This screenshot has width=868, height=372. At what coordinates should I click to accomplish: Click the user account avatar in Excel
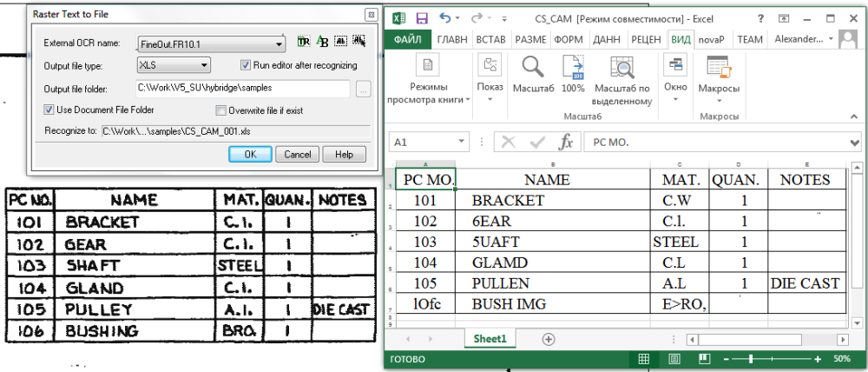(847, 39)
